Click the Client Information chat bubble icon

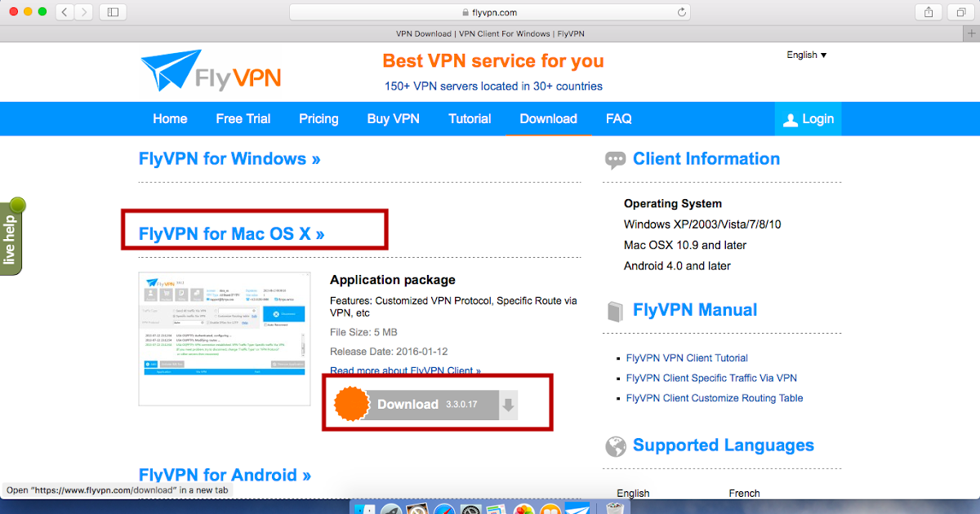pos(615,160)
